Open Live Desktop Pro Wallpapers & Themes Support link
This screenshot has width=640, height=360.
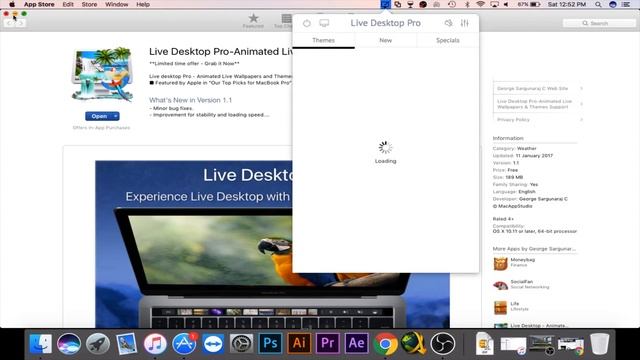pyautogui.click(x=534, y=104)
